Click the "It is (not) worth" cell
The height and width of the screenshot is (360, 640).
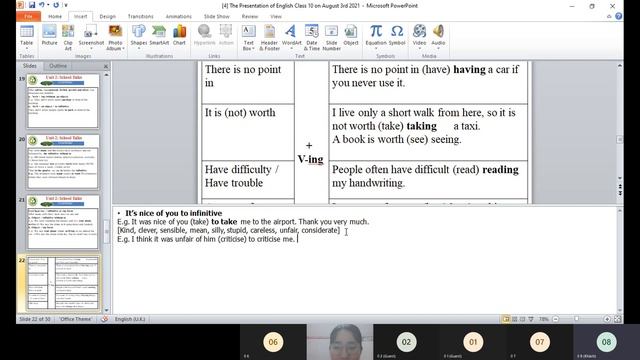coord(248,132)
